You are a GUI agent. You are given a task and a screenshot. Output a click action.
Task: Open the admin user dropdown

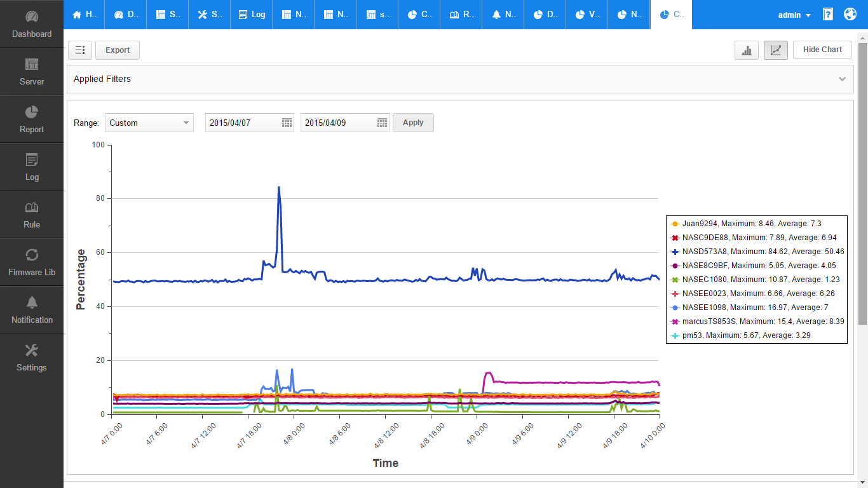coord(794,15)
